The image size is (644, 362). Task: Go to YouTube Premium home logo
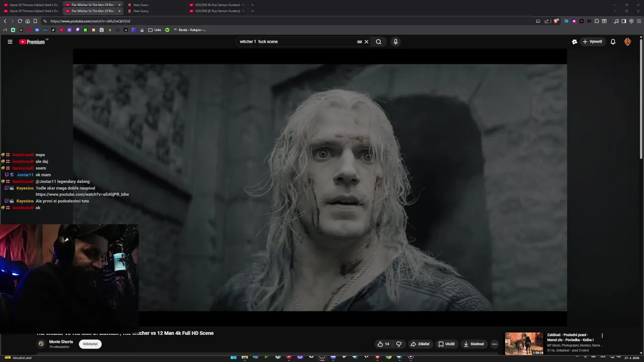click(x=32, y=42)
